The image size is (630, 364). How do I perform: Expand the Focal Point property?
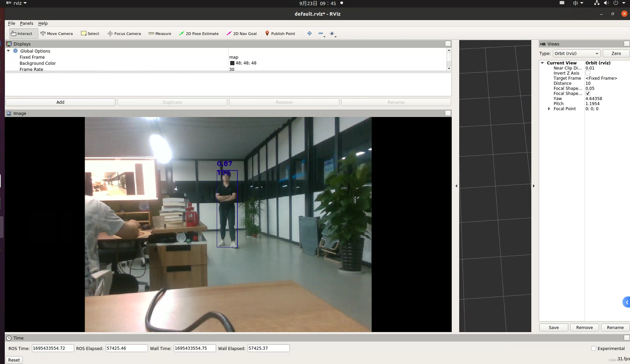click(x=549, y=109)
